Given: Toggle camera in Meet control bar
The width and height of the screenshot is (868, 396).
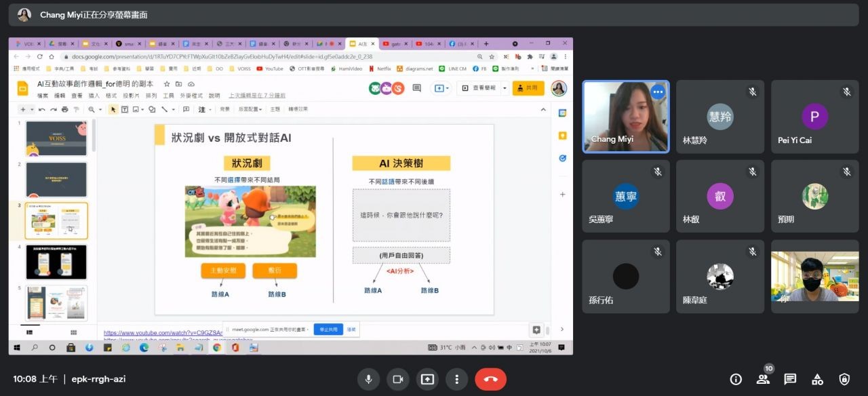Looking at the screenshot, I should click(398, 379).
